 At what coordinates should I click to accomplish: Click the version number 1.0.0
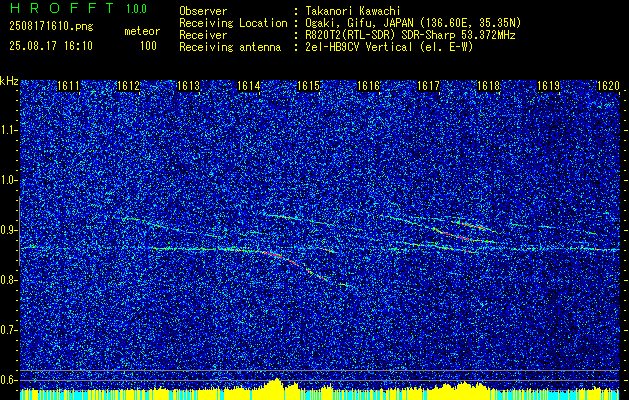[136, 9]
